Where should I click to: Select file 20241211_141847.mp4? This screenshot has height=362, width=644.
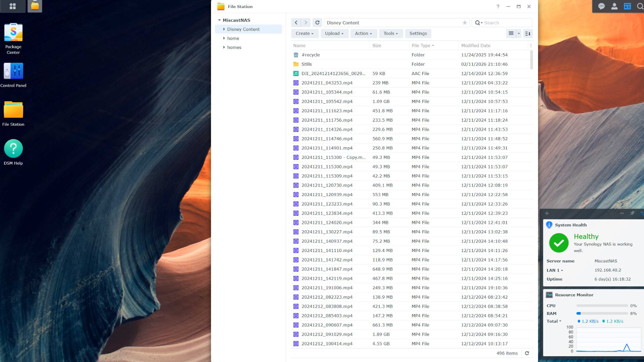[x=412, y=269]
